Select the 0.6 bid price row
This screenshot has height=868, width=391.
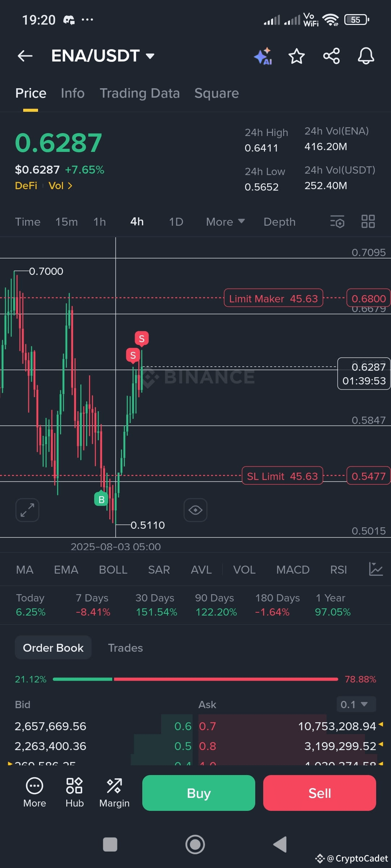103,726
